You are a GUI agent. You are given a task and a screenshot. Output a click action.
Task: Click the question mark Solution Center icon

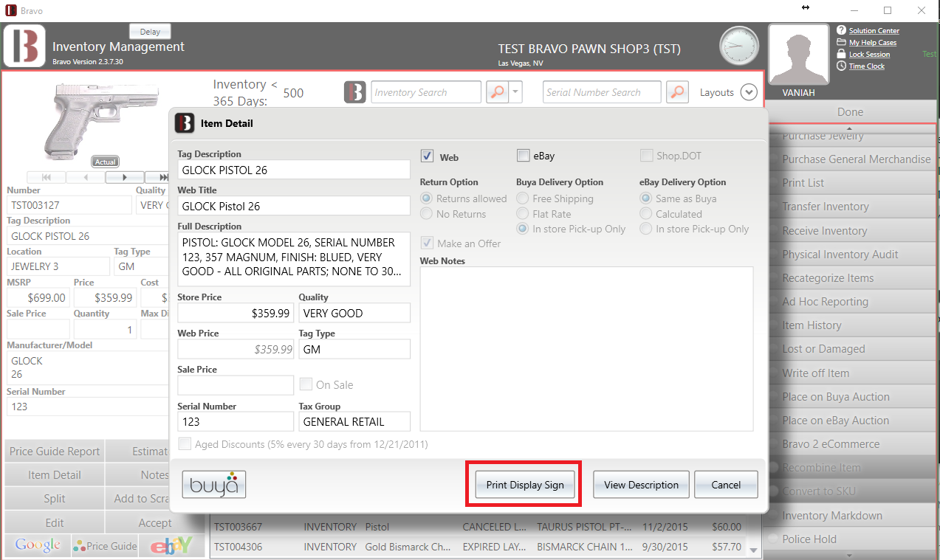[x=842, y=30]
